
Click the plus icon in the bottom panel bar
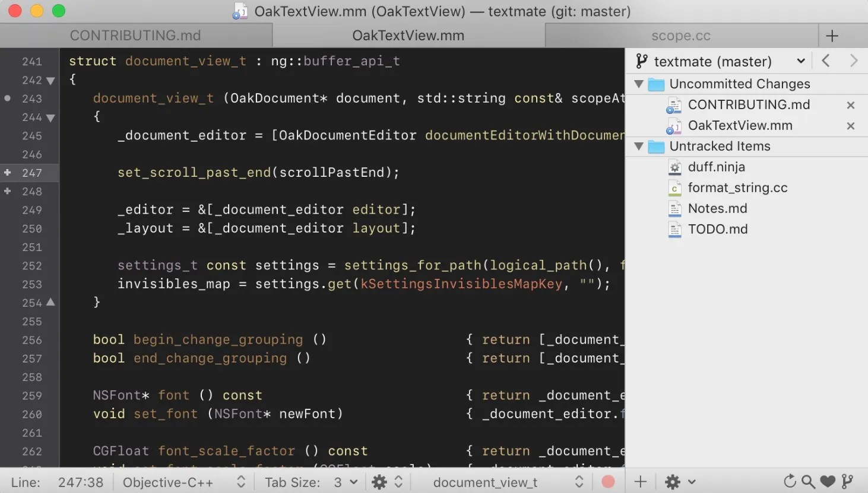pos(641,482)
